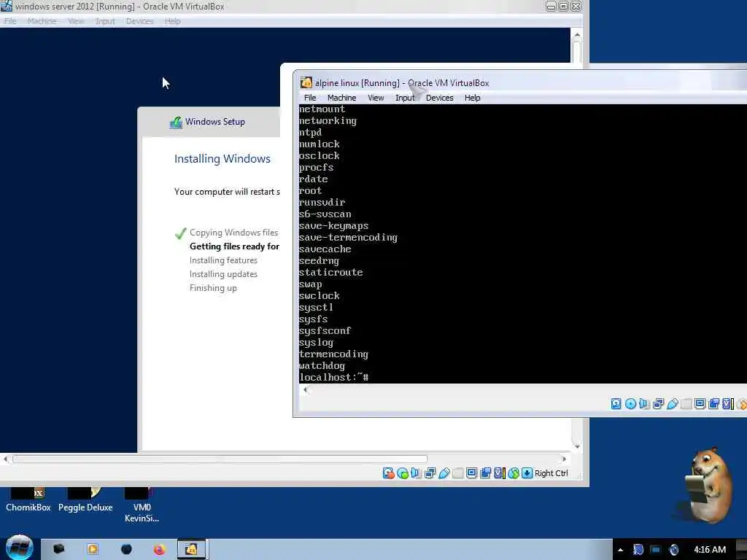
Task: Open File menu in windows server 2012 window
Action: tap(10, 21)
